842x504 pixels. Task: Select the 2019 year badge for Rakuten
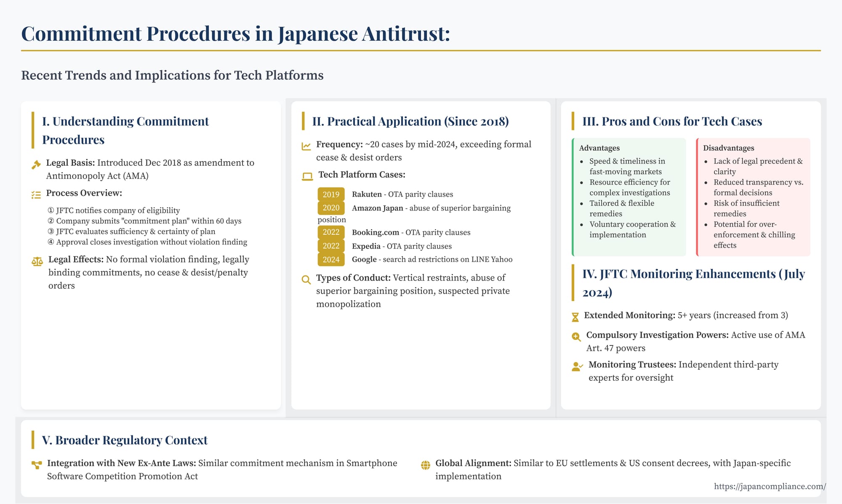pos(331,194)
